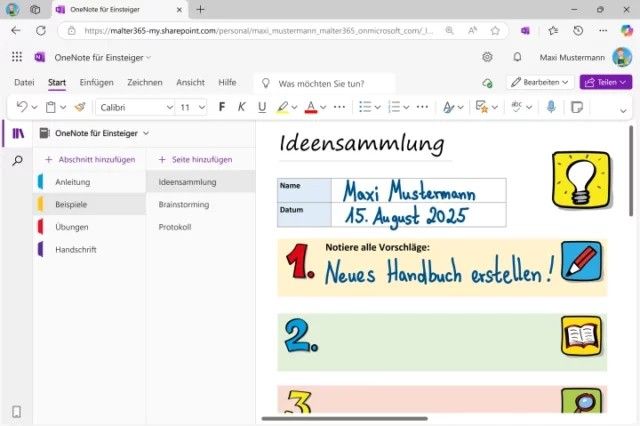Open the Calibri font name dropdown
This screenshot has height=426, width=640.
tap(137, 106)
